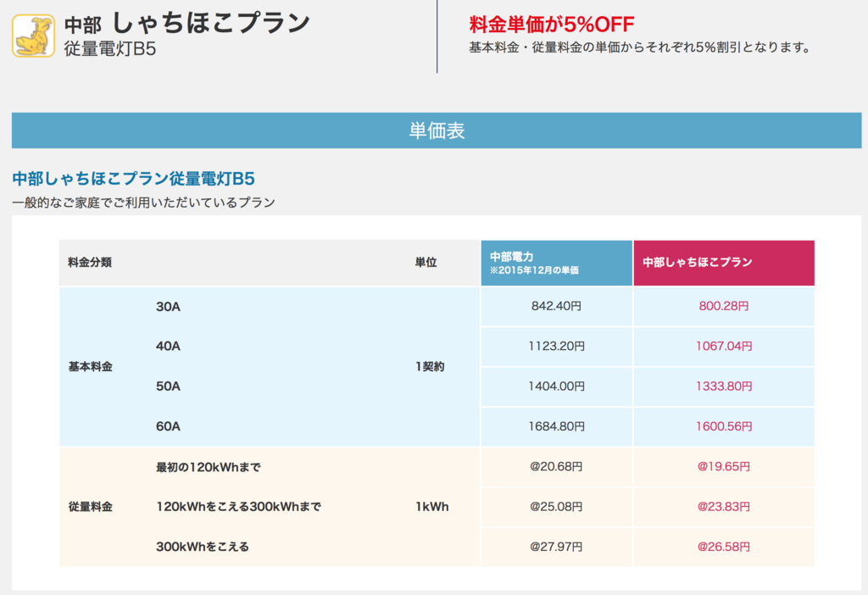The width and height of the screenshot is (868, 595).
Task: Click the 30A row label
Action: pyautogui.click(x=168, y=307)
